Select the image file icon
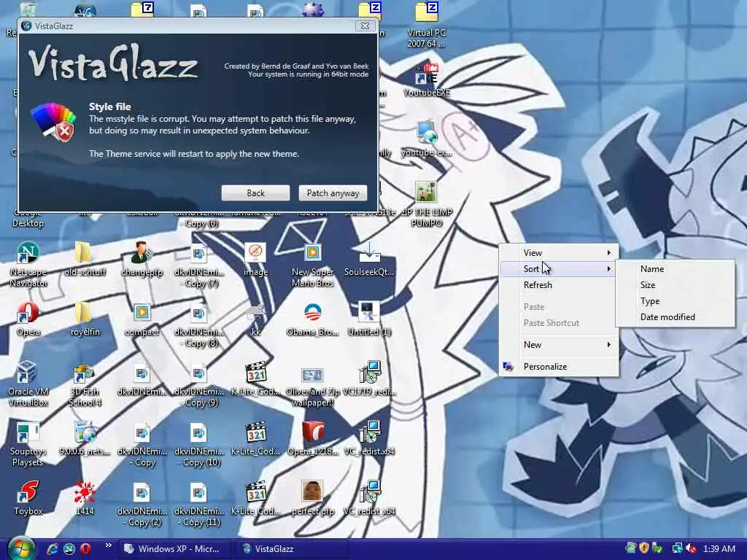The height and width of the screenshot is (560, 747). (256, 259)
